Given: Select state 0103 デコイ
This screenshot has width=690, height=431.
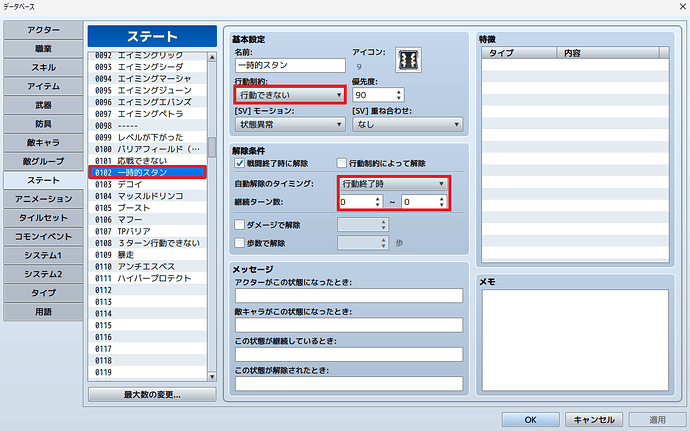Looking at the screenshot, I should pyautogui.click(x=147, y=184).
